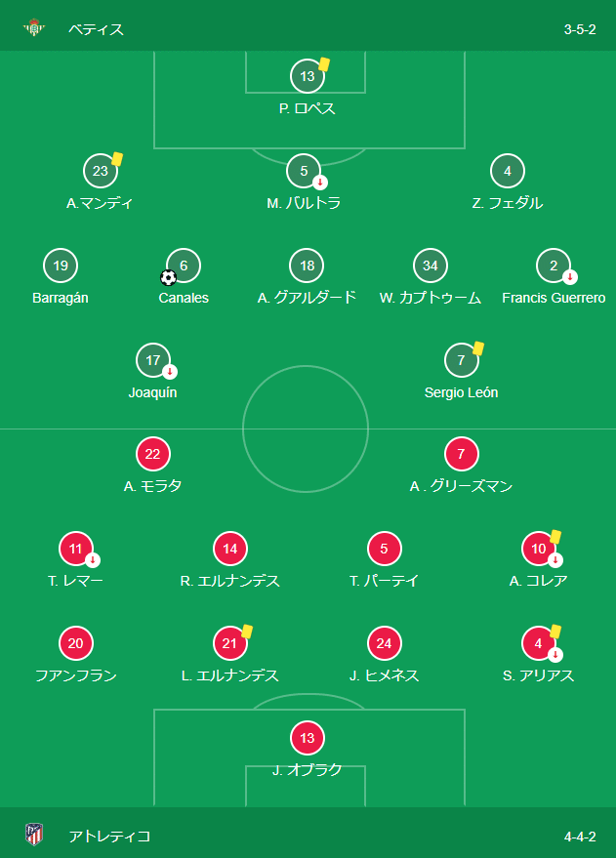Click the substitution arrow on Joaquín

(170, 372)
